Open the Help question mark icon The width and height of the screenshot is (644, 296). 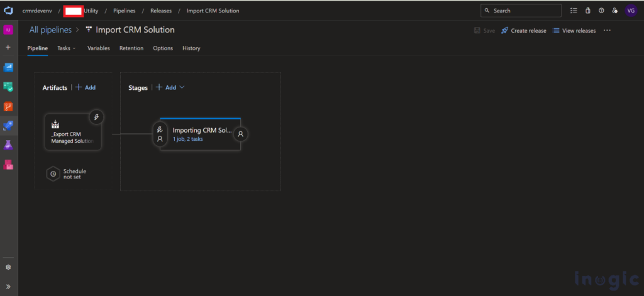pos(601,11)
